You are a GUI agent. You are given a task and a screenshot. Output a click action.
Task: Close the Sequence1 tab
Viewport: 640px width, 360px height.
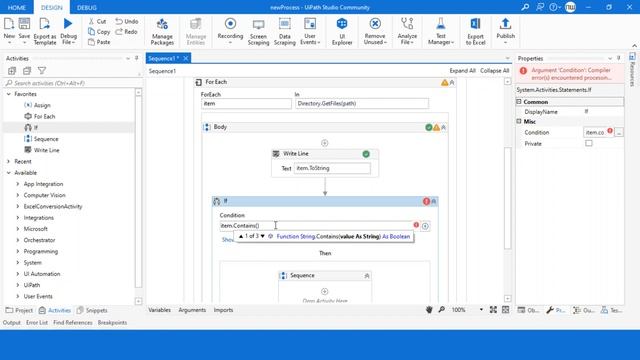186,58
